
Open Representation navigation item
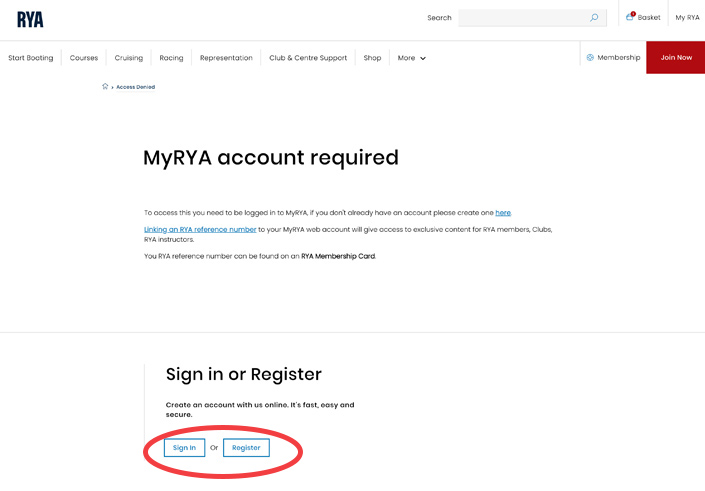pyautogui.click(x=226, y=58)
